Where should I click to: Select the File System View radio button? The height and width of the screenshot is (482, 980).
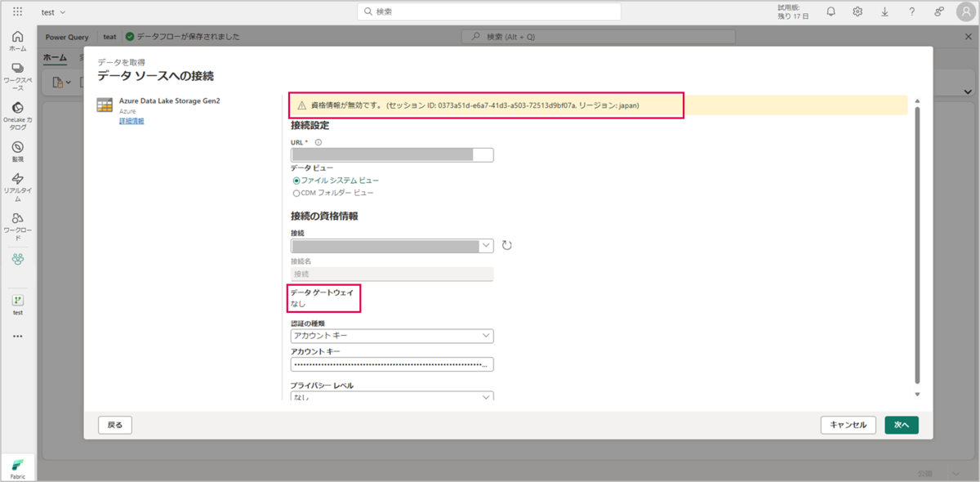296,180
